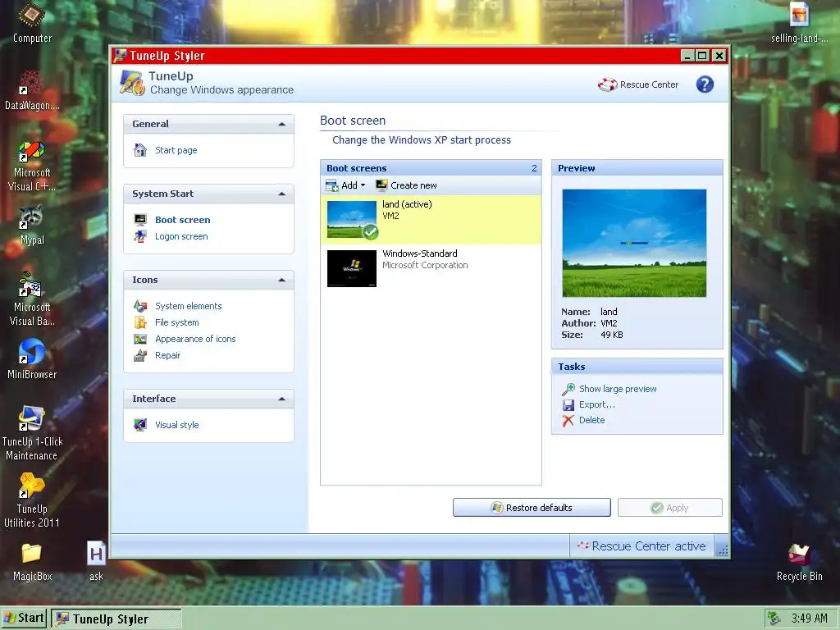Click the Export... task link
The height and width of the screenshot is (630, 840).
[597, 405]
